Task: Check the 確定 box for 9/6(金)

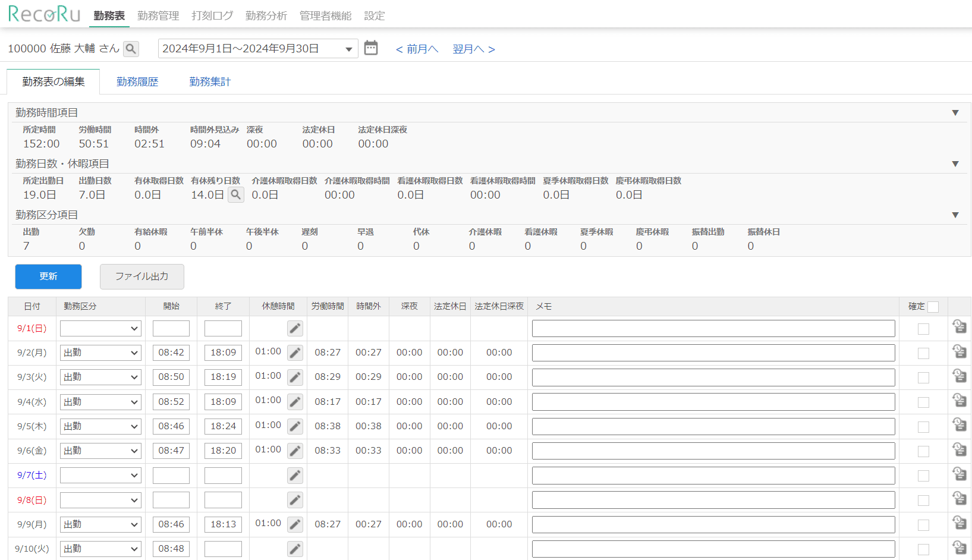Action: coord(923,451)
